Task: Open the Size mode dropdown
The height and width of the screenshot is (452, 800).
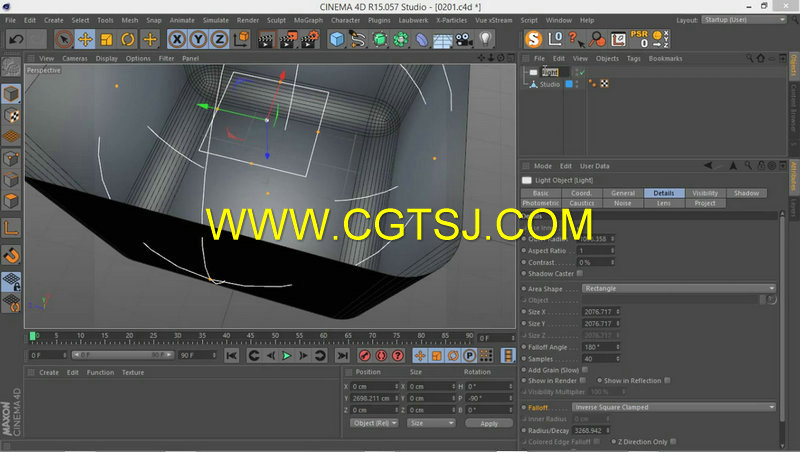Action: pos(431,423)
